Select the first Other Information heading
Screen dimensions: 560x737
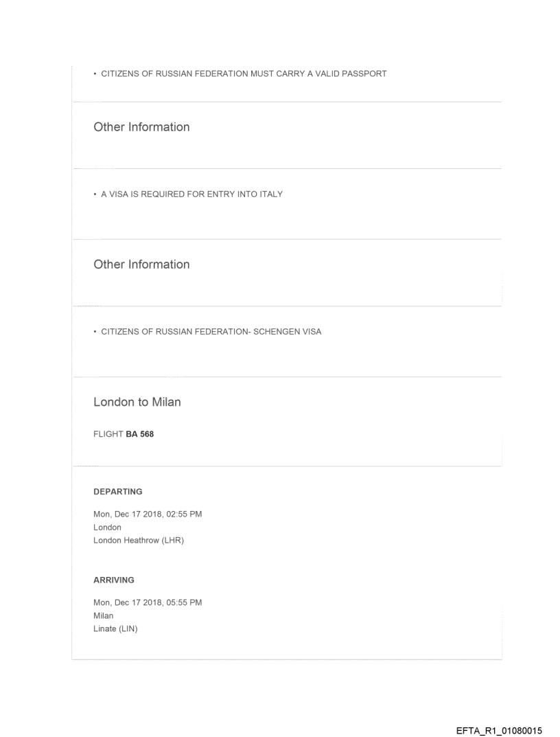click(141, 127)
